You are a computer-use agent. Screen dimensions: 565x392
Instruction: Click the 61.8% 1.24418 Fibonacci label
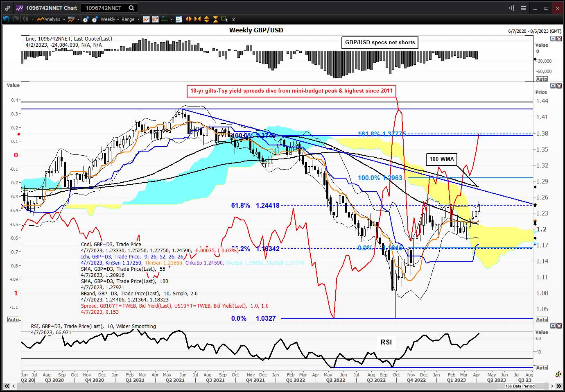[x=255, y=205]
